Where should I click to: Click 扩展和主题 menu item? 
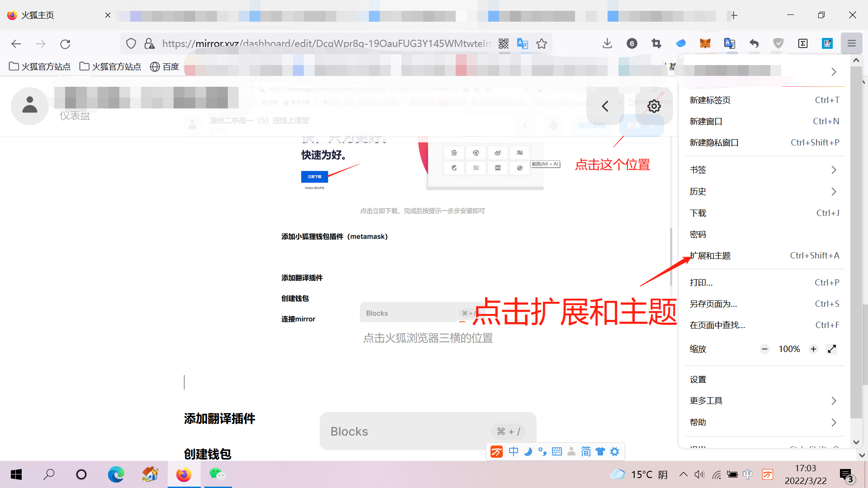tap(764, 255)
